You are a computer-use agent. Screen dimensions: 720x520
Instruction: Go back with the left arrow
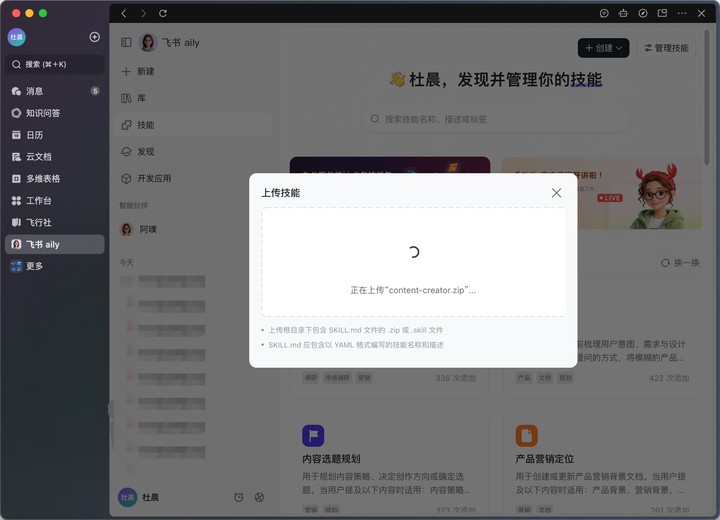pos(124,13)
